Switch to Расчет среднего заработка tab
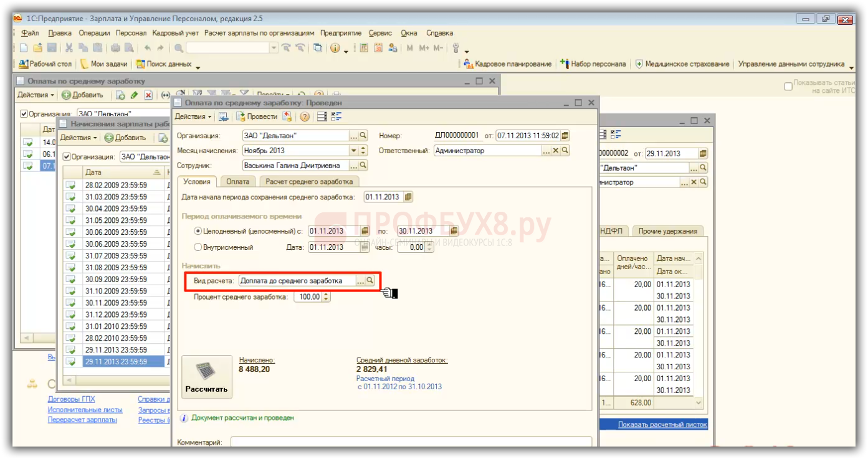Viewport: 868px width, 459px height. point(309,181)
